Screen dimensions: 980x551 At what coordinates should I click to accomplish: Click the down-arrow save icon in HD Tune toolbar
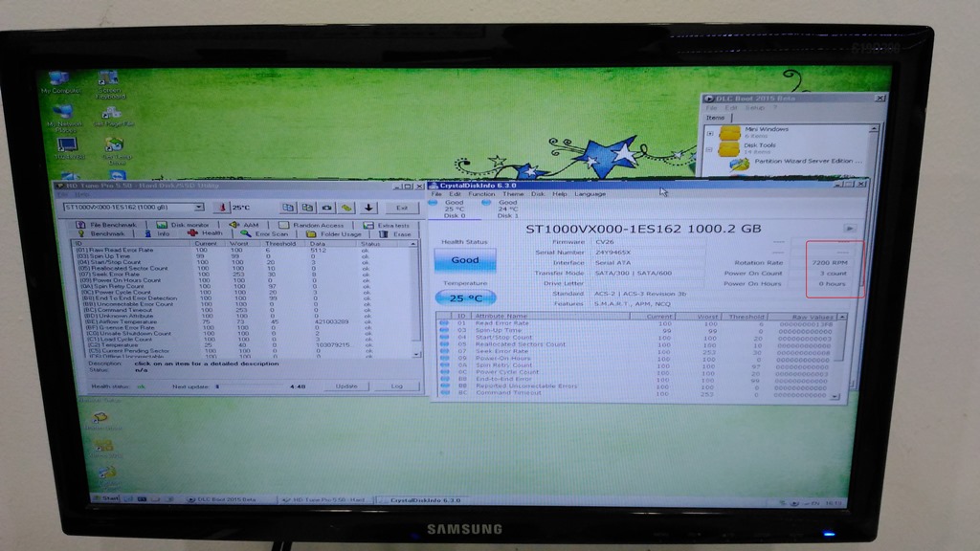click(x=368, y=208)
